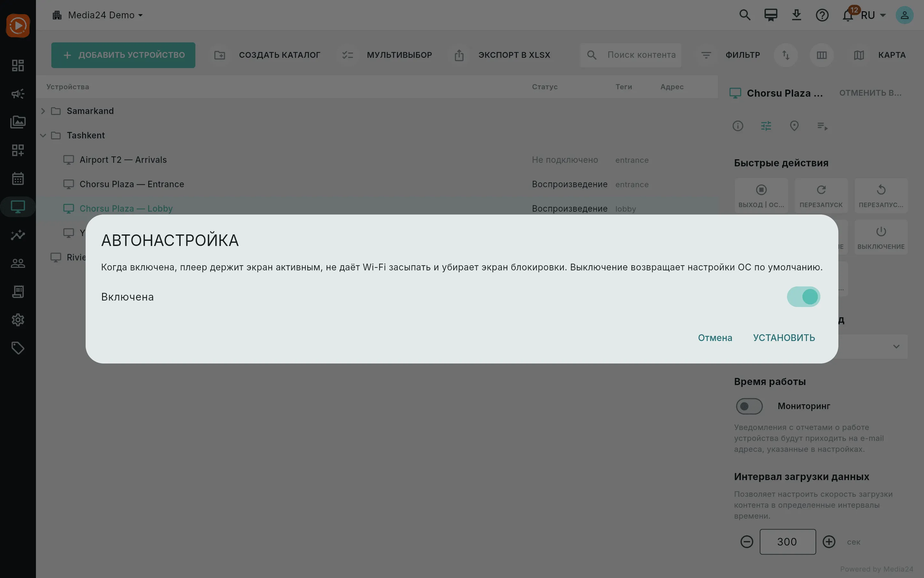Open the RU language dropdown
The image size is (924, 578).
(x=873, y=15)
